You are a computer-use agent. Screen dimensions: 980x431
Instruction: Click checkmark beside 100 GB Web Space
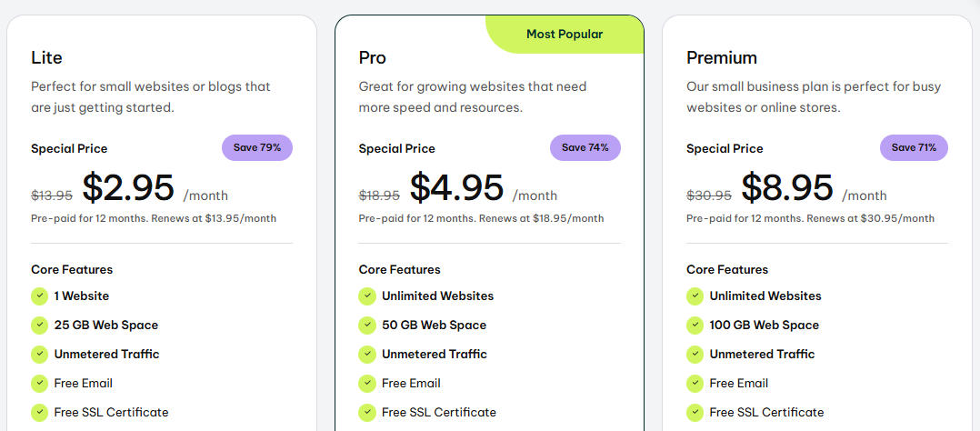[x=695, y=326]
